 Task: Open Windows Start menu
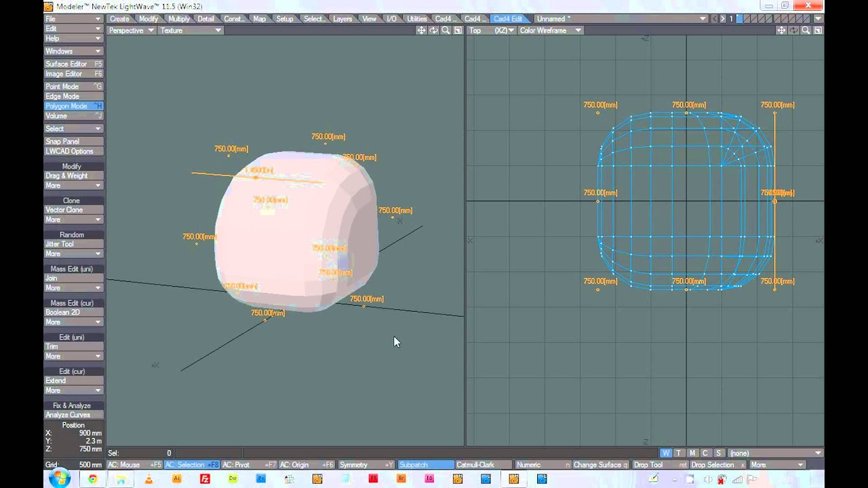pos(59,479)
